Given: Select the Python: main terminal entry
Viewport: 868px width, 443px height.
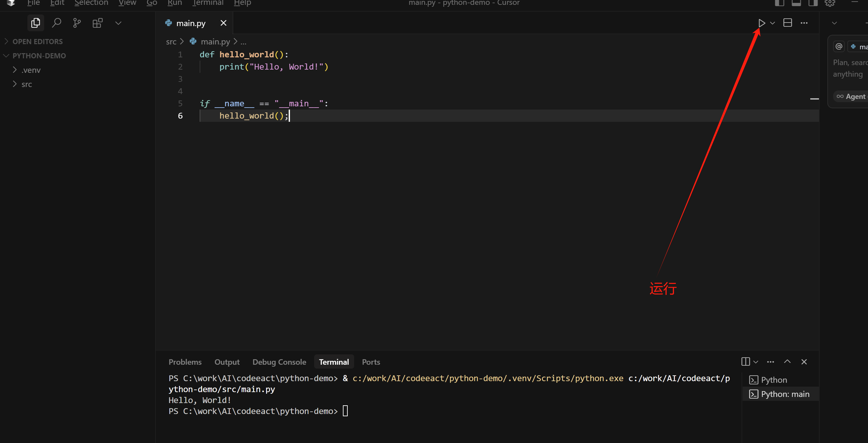Looking at the screenshot, I should coord(785,394).
